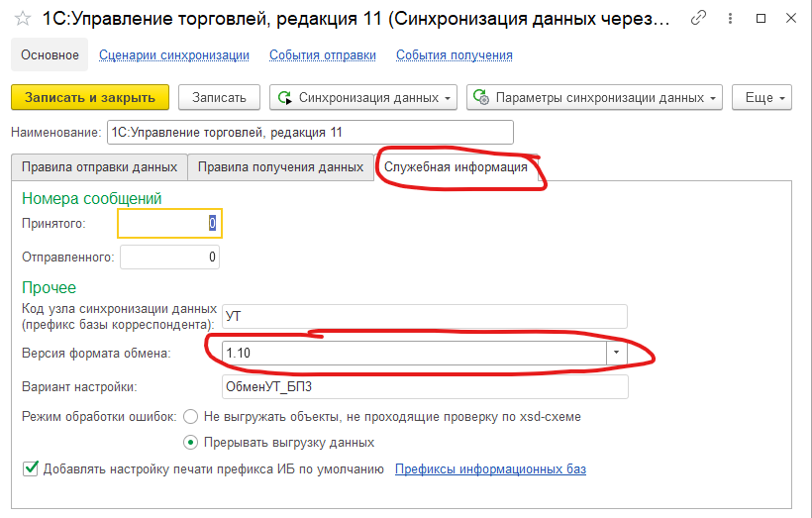Select Прерывать выгрузку данных radio option
This screenshot has width=812, height=518.
190,443
